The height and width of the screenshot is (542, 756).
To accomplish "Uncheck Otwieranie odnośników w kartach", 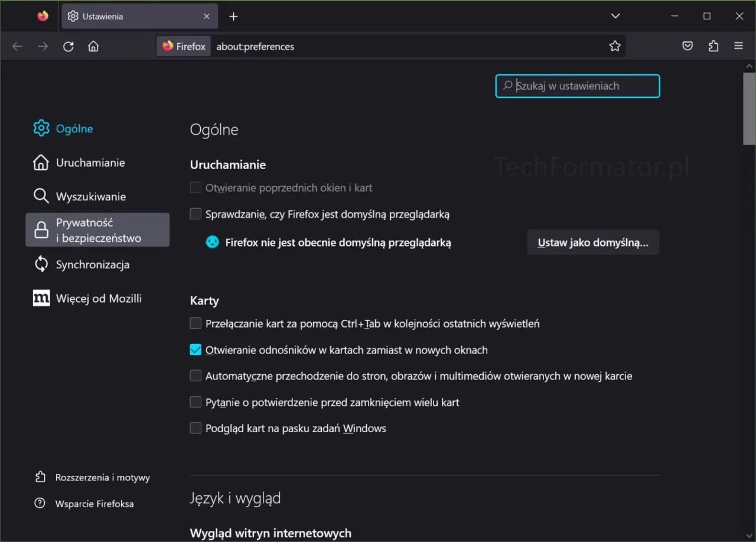I will click(195, 350).
